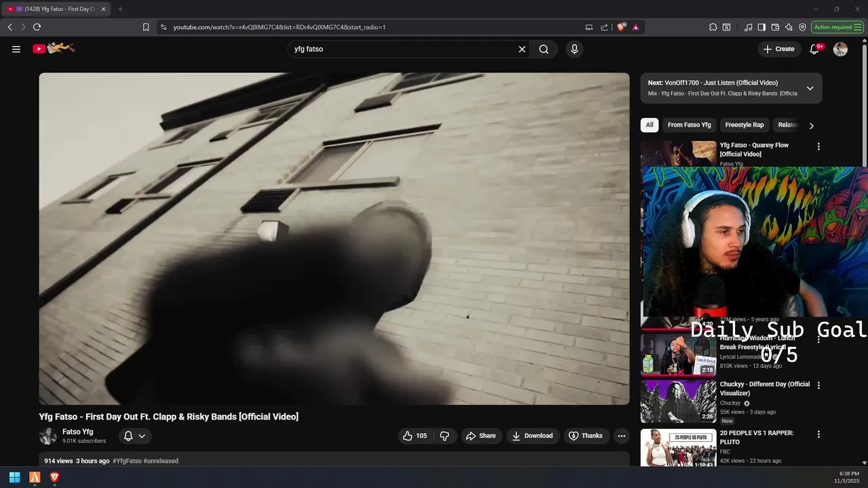Click the share page icon in address bar
This screenshot has height=488, width=868.
click(604, 27)
